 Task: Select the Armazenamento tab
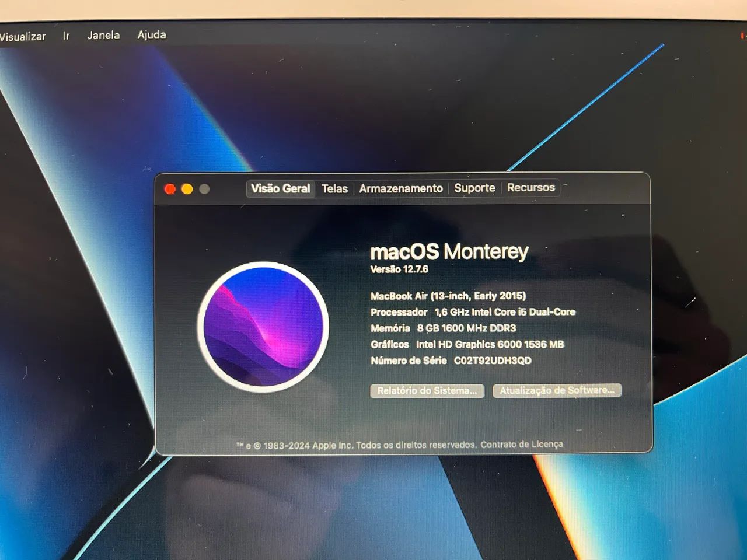click(401, 188)
